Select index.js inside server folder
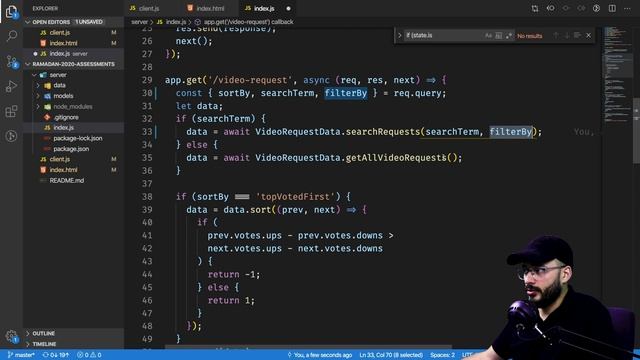The height and width of the screenshot is (360, 640). coord(64,128)
